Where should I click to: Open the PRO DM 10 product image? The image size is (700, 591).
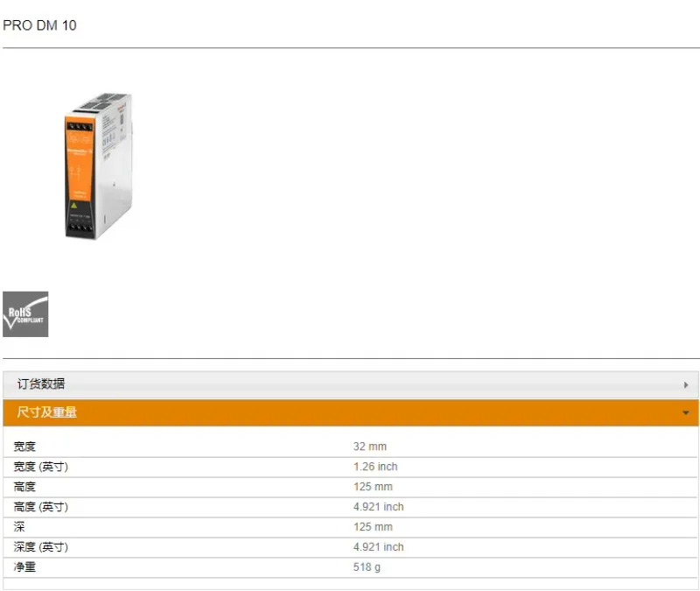[99, 166]
